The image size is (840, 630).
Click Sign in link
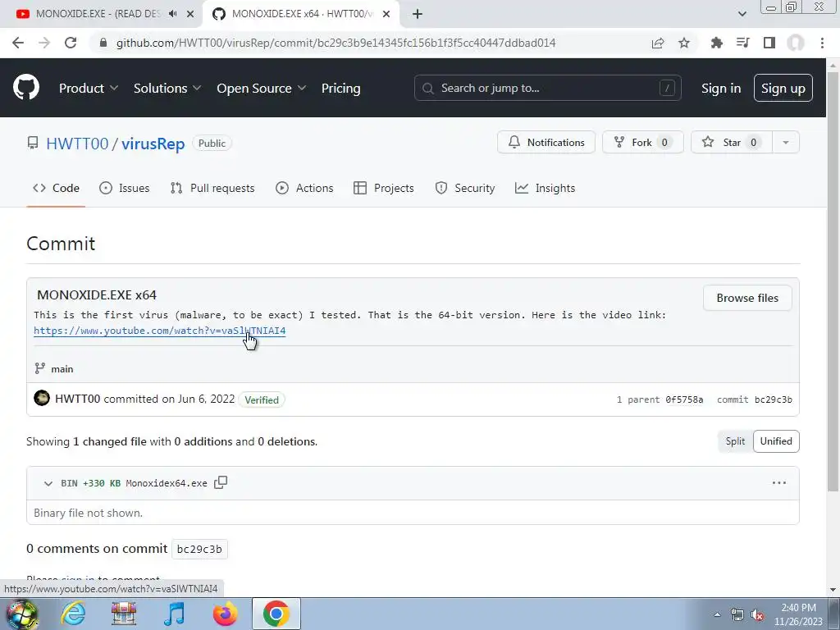(721, 88)
